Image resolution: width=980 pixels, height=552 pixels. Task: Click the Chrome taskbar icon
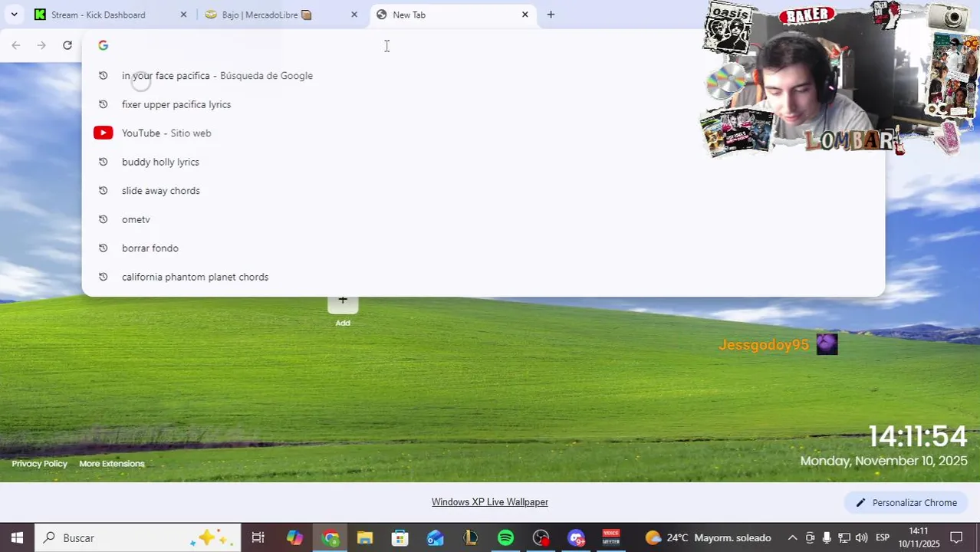point(331,538)
